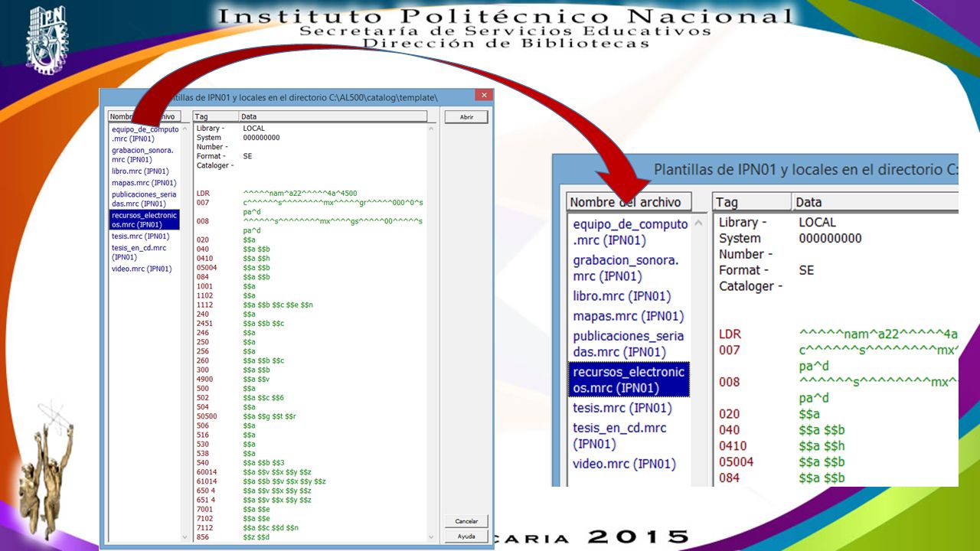Click the Tag column header in small dialog
980x551 pixels.
click(214, 116)
